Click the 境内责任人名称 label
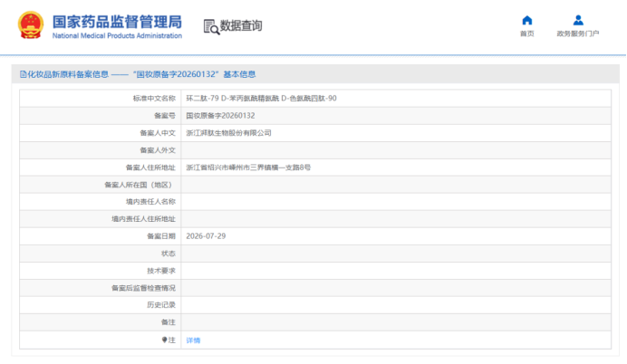Viewport: 627px width, 364px height. (x=150, y=202)
